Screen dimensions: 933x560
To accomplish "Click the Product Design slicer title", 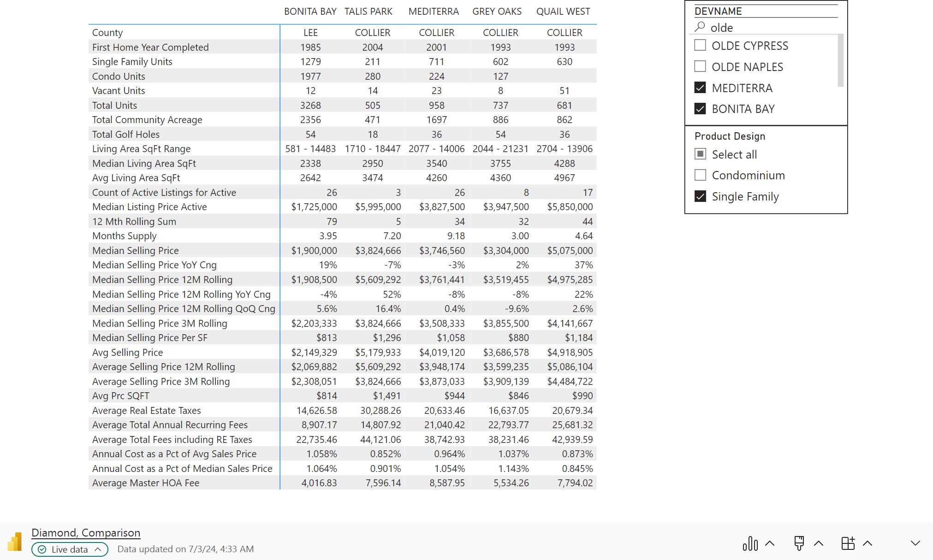I will pyautogui.click(x=730, y=136).
